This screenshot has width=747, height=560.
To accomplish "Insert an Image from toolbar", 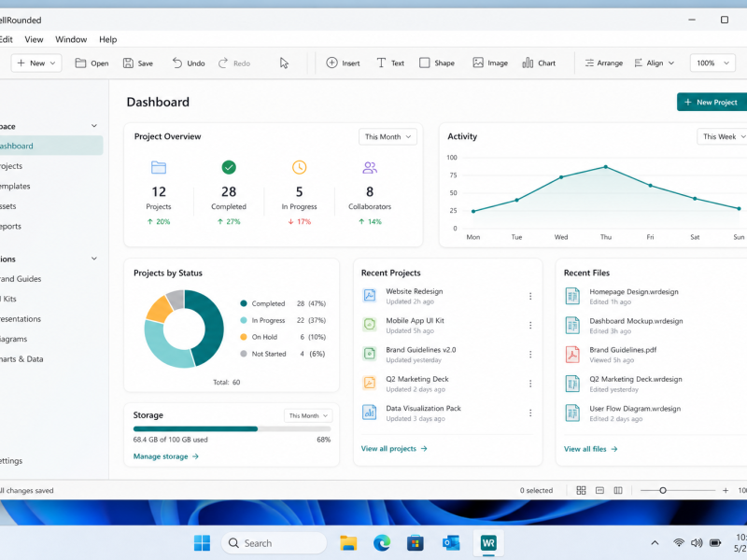I will [x=490, y=63].
